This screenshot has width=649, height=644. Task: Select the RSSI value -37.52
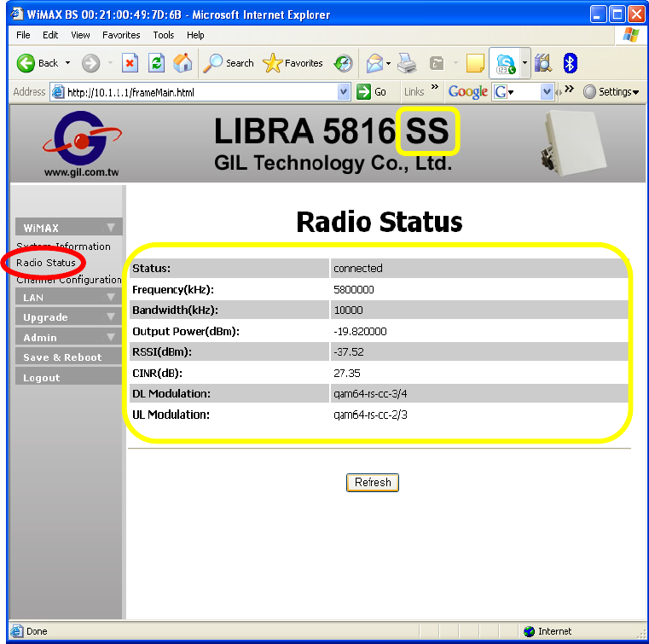click(x=349, y=352)
